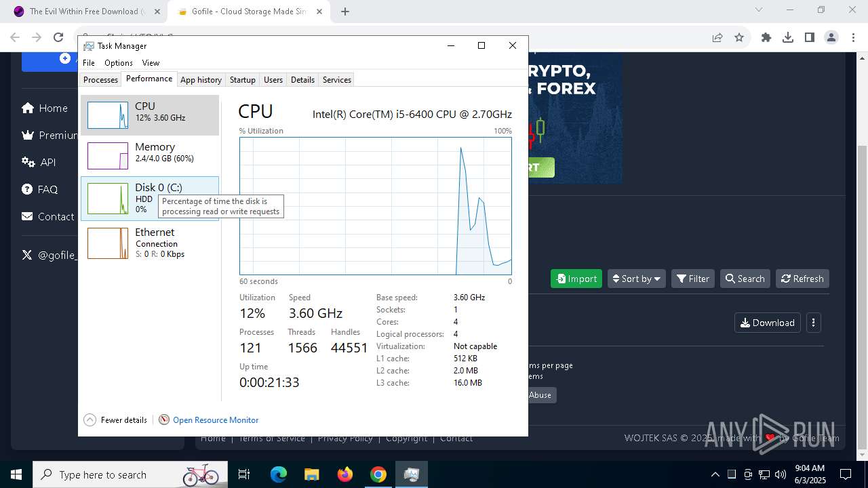Viewport: 868px width, 488px height.
Task: Click the Search button on Gofile
Action: (745, 279)
